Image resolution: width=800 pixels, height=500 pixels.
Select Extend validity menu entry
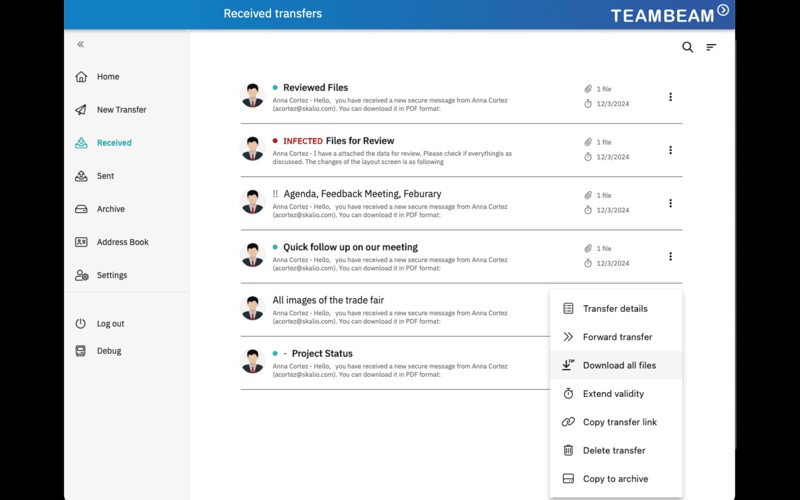[x=616, y=393]
